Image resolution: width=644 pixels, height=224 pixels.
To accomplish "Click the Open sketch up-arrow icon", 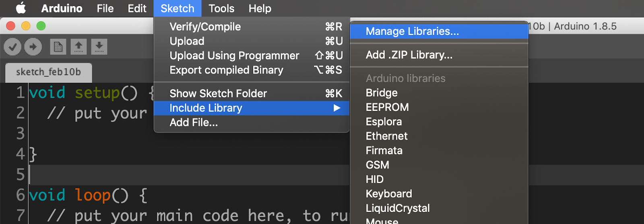I will coord(78,47).
